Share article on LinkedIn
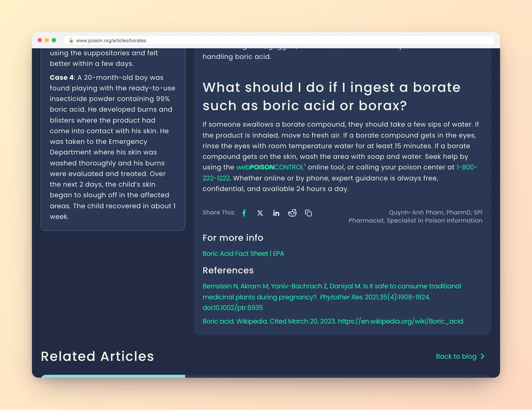The height and width of the screenshot is (410, 532). (x=276, y=213)
